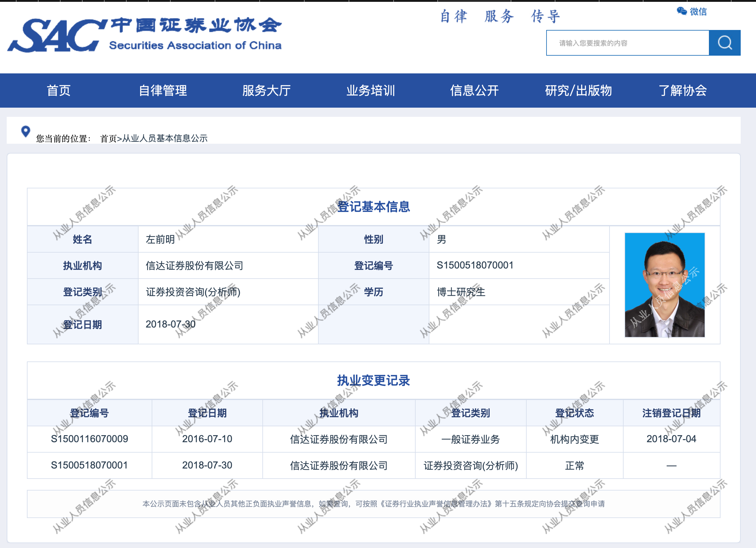Select 业务培训 in the navigation bar

pos(370,91)
